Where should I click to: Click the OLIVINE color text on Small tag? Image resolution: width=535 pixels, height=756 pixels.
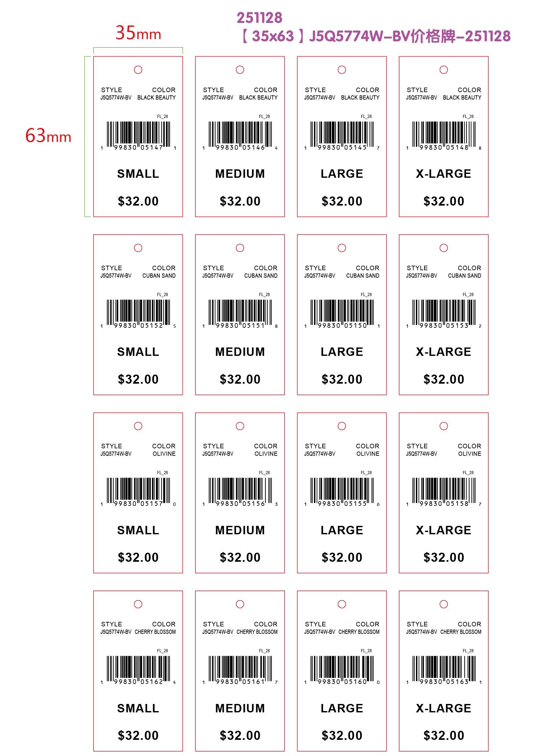[x=164, y=454]
